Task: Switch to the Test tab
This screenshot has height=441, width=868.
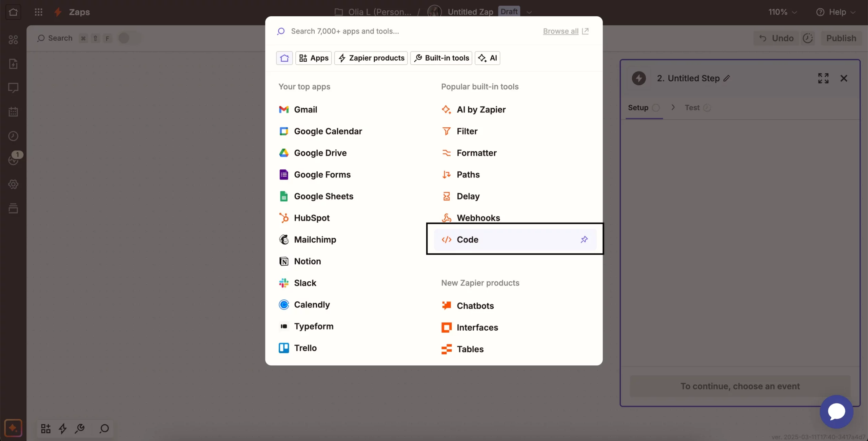Action: click(x=698, y=108)
